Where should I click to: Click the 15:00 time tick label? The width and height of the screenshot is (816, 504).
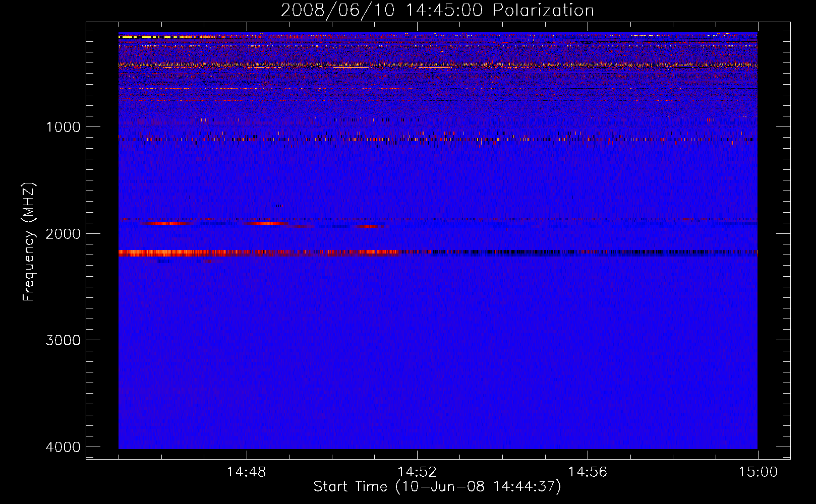(x=758, y=472)
